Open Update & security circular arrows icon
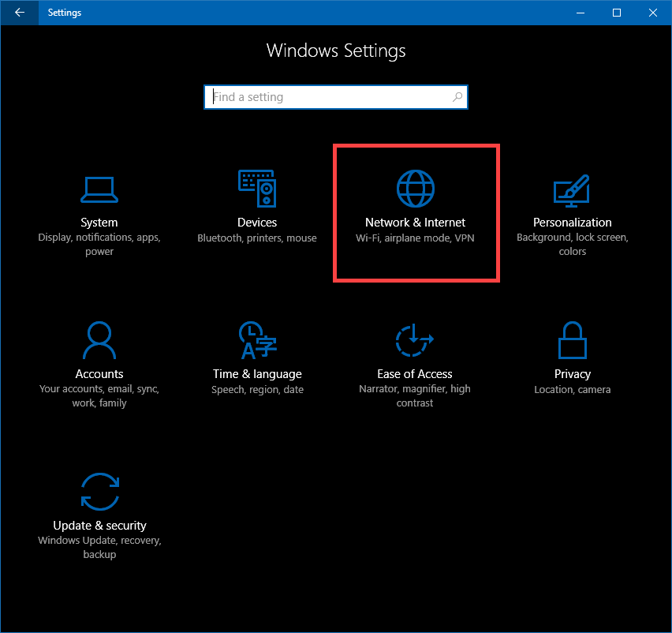 click(x=99, y=493)
